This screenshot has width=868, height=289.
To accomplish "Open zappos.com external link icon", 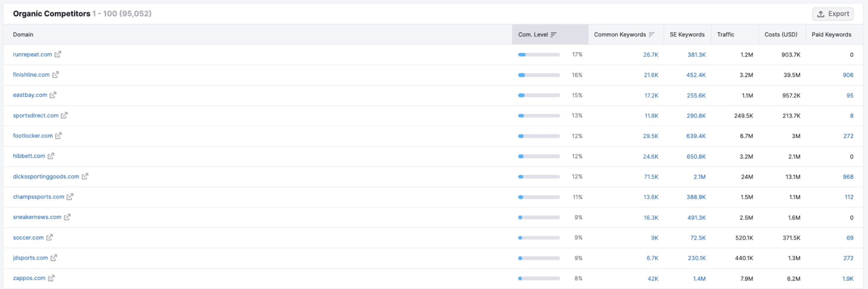I will [51, 278].
